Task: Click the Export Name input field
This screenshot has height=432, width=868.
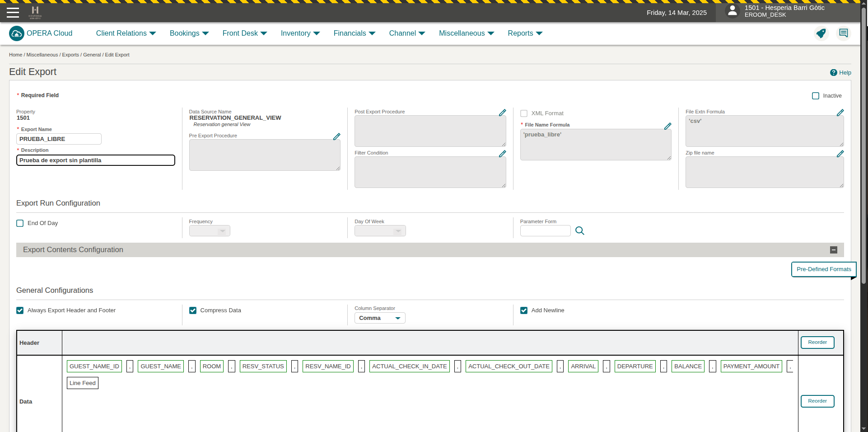Action: click(59, 139)
